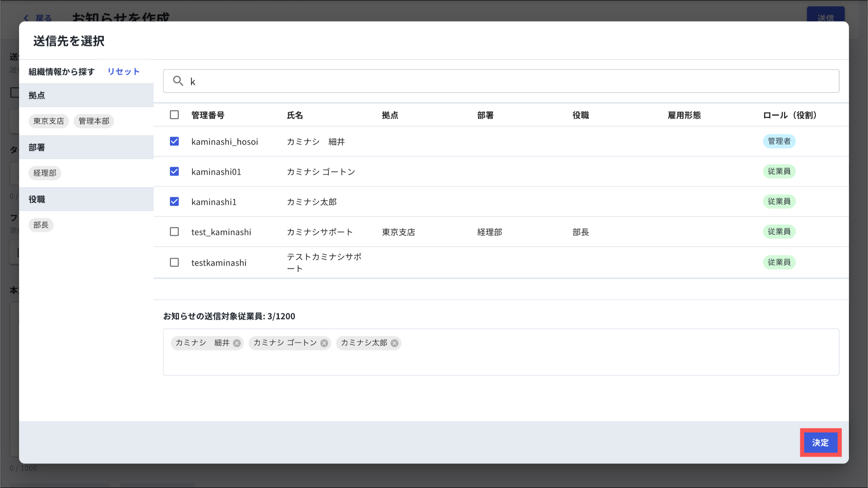Uncheck the kaminashi_hosoi row checkbox

(x=174, y=141)
